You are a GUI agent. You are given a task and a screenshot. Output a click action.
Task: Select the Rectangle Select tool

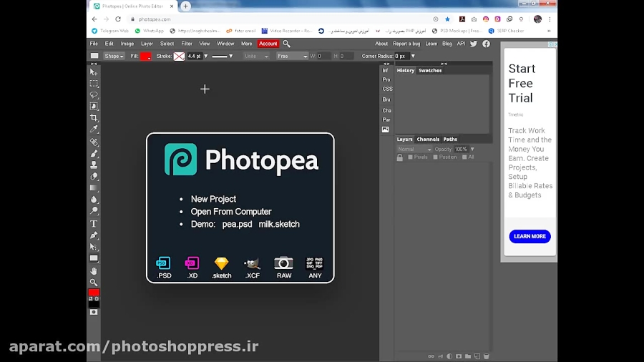coord(94,84)
